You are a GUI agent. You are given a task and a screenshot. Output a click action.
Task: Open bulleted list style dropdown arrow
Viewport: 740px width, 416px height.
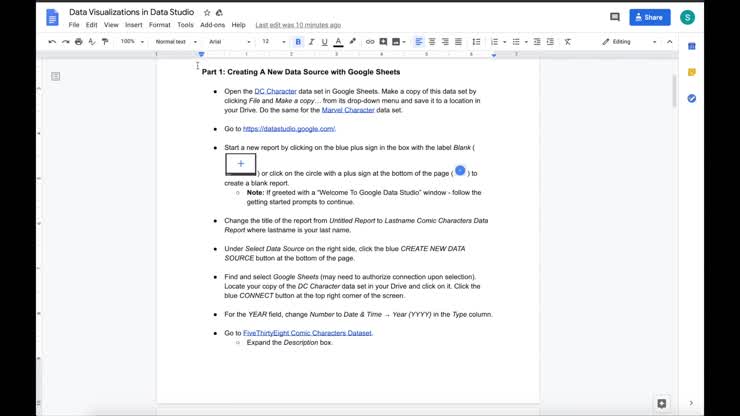click(x=526, y=42)
